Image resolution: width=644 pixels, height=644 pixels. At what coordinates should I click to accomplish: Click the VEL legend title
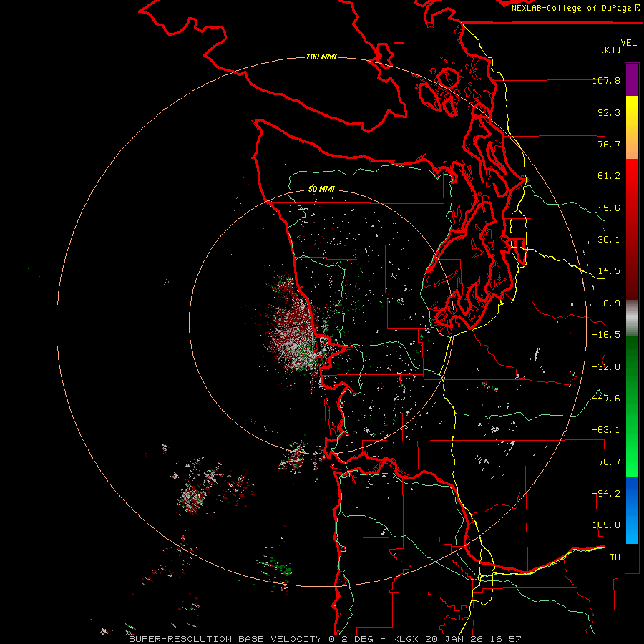click(628, 43)
